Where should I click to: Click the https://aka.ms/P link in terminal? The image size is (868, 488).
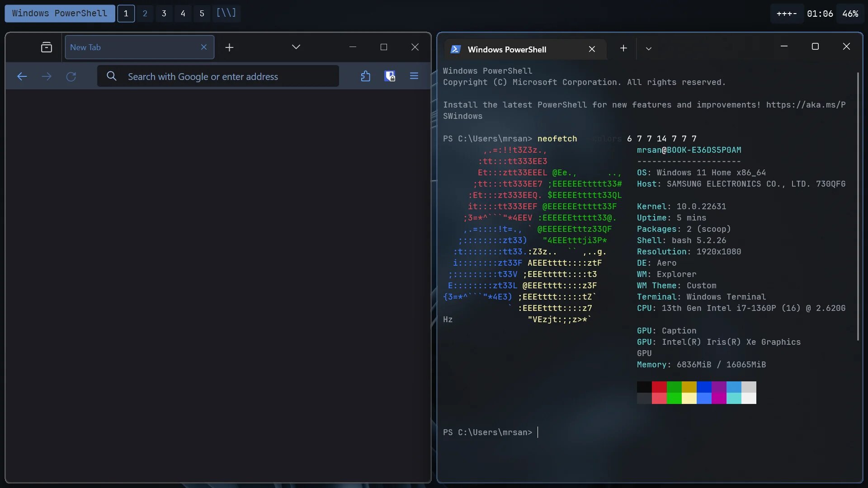[x=806, y=105]
